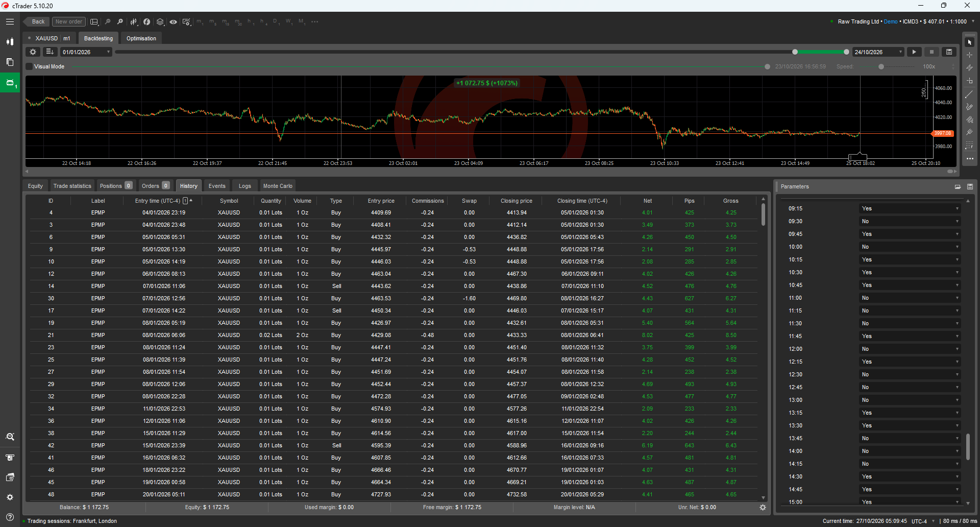Screen dimensions: 980x527
Task: Open the Algo robot section in sidebar
Action: point(10,82)
